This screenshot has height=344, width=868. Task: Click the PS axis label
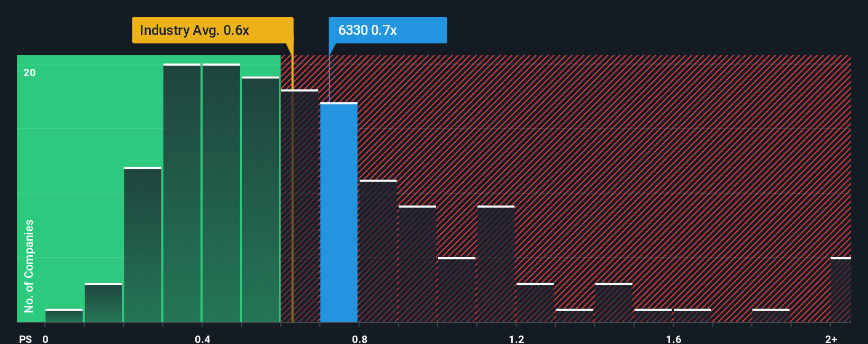click(x=25, y=339)
